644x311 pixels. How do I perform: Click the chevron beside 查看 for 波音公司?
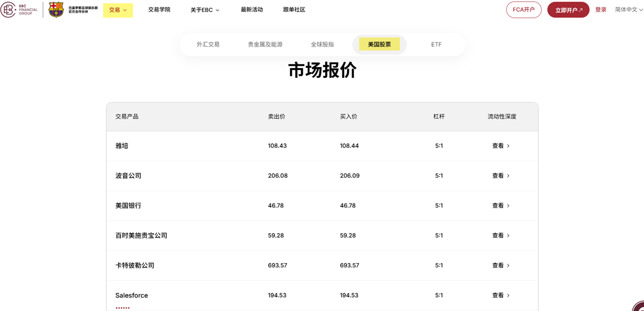click(508, 176)
